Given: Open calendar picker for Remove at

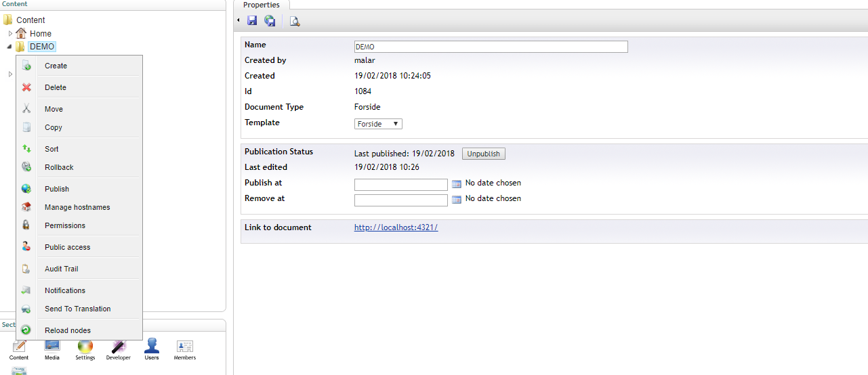Looking at the screenshot, I should 456,199.
